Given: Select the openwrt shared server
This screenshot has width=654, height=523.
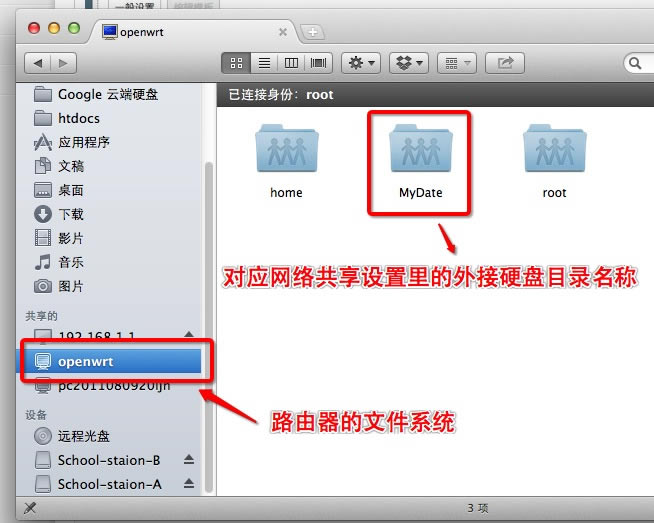Looking at the screenshot, I should (109, 361).
